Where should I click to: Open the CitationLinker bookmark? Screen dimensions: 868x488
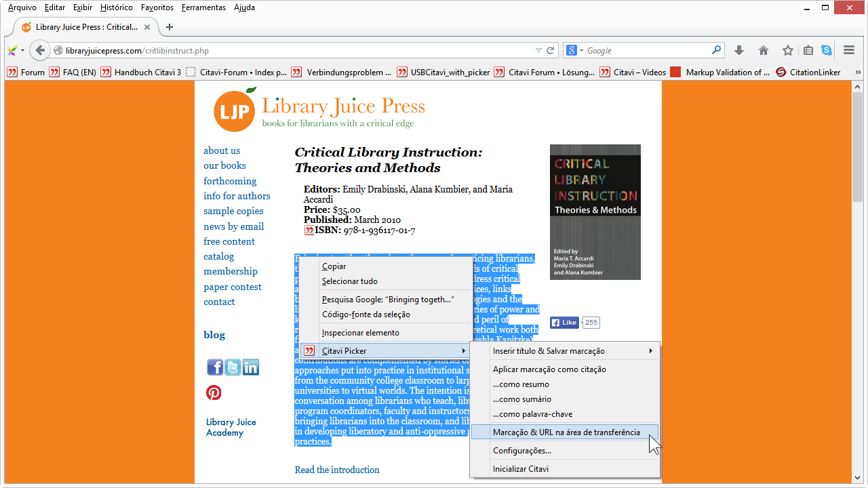click(x=808, y=73)
